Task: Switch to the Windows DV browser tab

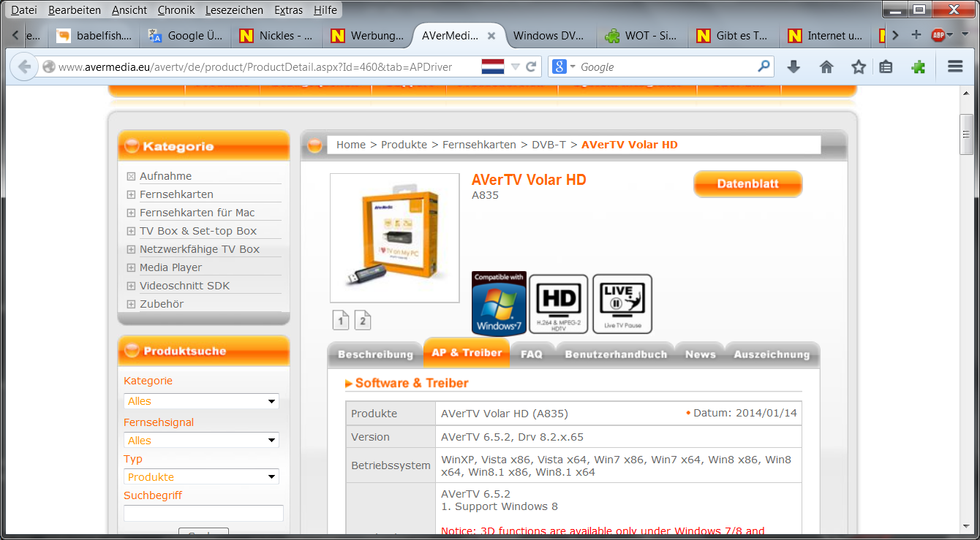Action: click(548, 35)
